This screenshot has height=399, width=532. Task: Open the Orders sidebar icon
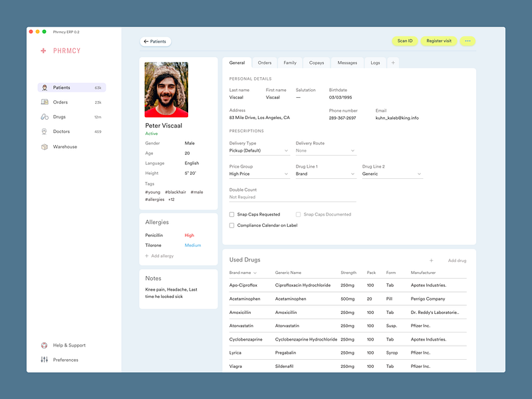pos(45,102)
